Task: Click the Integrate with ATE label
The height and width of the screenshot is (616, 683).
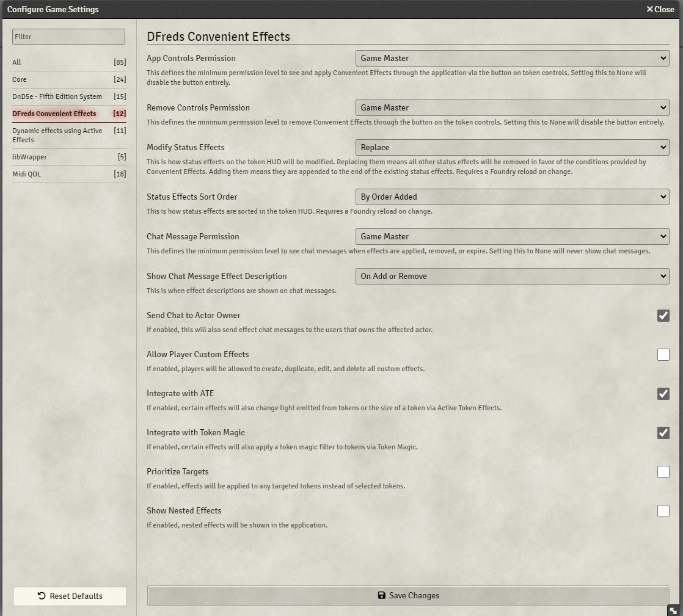Action: [180, 394]
